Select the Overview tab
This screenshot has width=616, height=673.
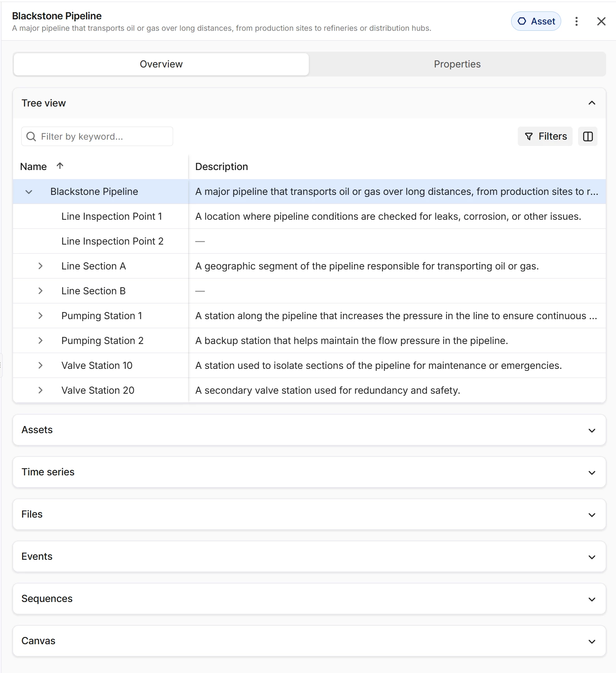161,64
